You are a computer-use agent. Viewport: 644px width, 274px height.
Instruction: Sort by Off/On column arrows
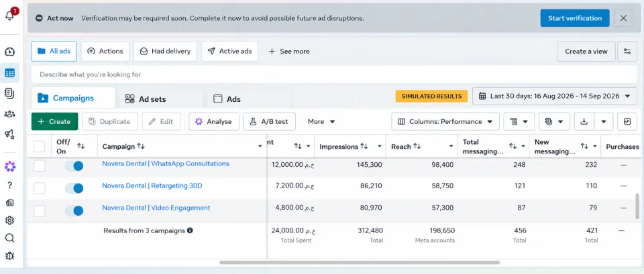click(81, 147)
